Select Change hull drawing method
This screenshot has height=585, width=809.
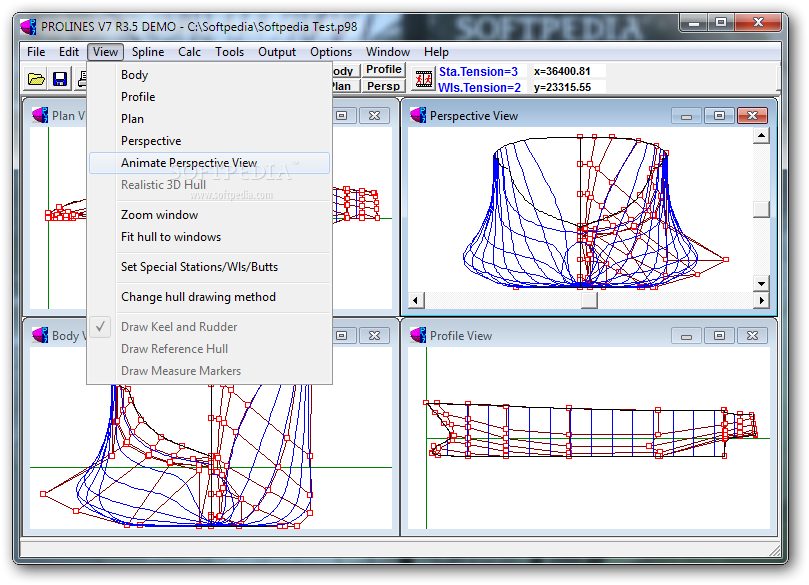tap(209, 297)
